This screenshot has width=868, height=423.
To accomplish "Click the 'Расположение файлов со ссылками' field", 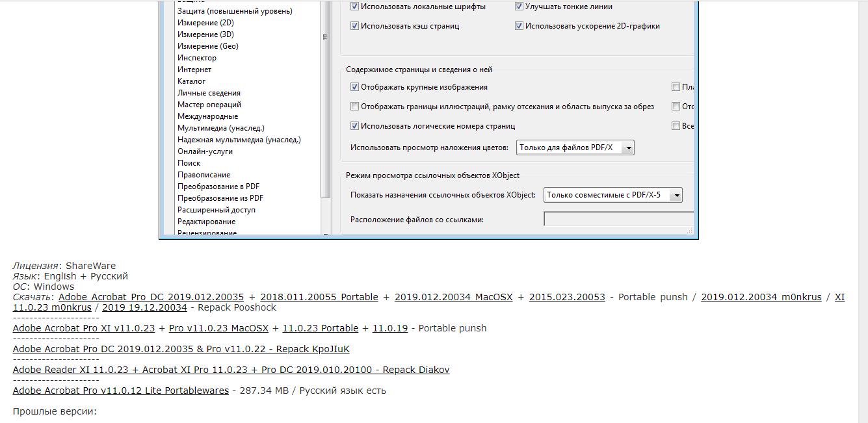I will pos(618,220).
